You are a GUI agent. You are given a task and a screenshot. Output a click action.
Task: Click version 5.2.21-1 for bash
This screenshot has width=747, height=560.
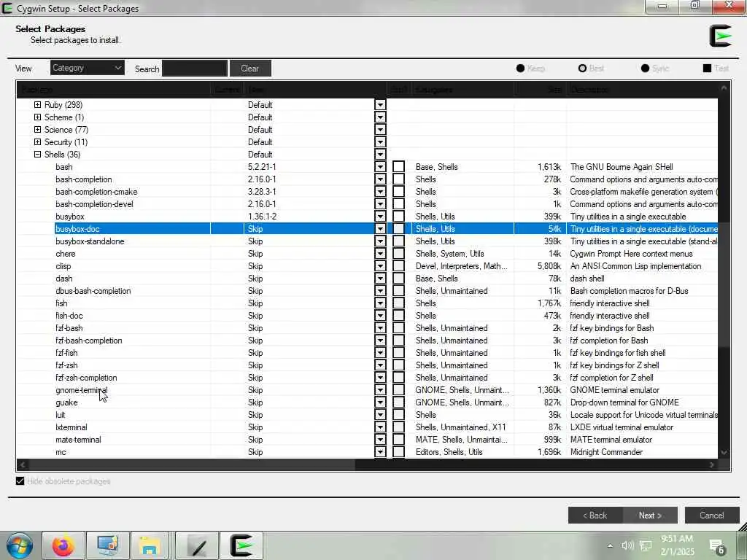262,167
